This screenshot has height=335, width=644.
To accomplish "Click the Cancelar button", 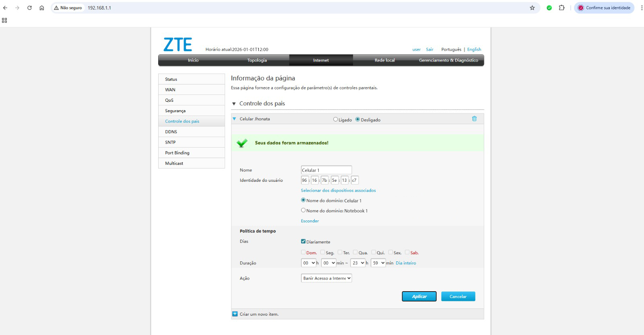I will point(458,296).
